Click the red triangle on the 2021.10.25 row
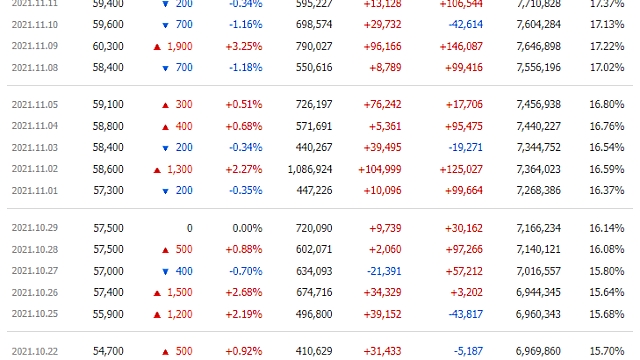Viewport: 640px width, 360px height. (157, 315)
